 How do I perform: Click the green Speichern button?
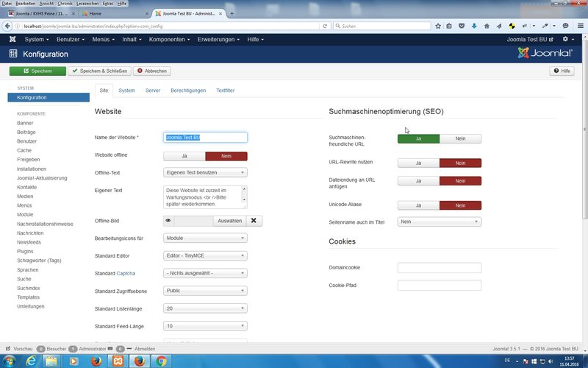[37, 71]
